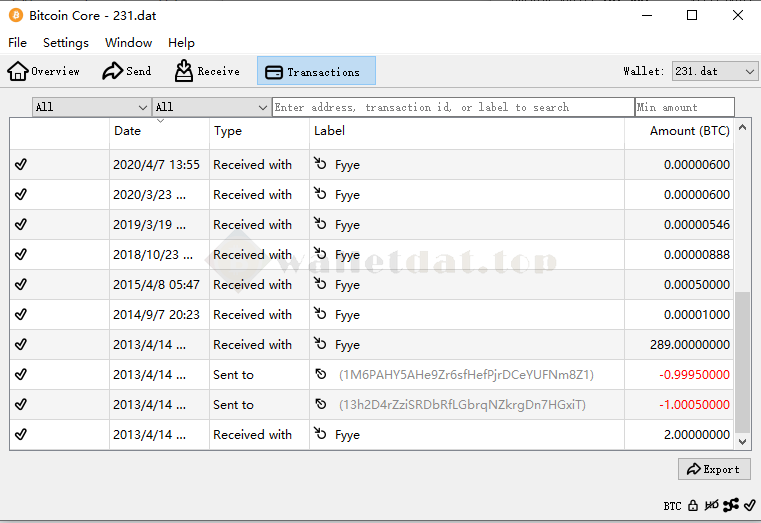Click the sync checkmark icon in status bar
Image resolution: width=761 pixels, height=523 pixels.
[750, 506]
